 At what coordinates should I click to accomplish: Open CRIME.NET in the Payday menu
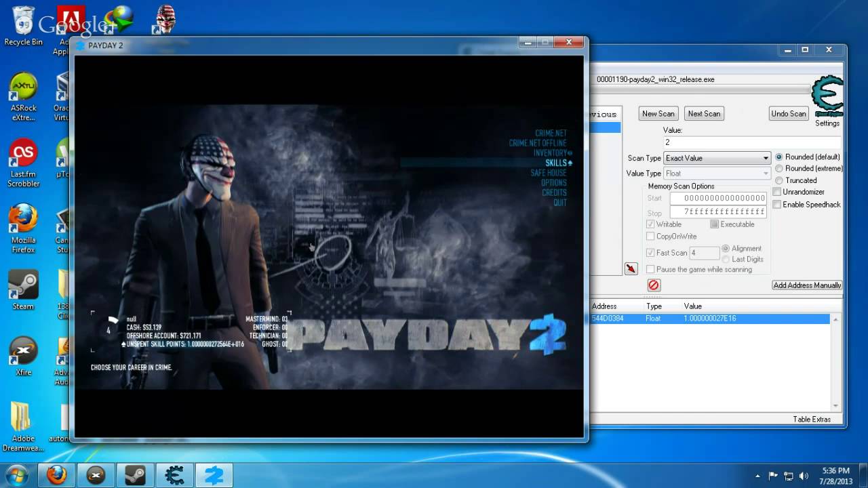[x=551, y=133]
